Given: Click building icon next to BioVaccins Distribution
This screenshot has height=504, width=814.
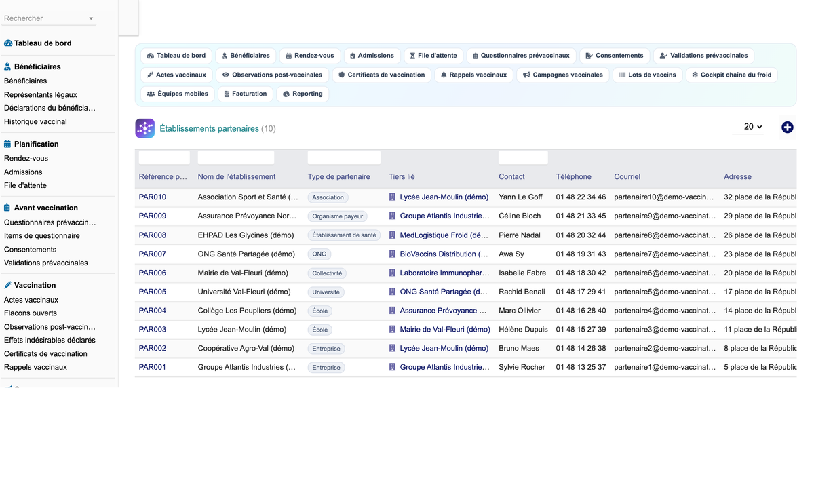Looking at the screenshot, I should click(x=392, y=254).
